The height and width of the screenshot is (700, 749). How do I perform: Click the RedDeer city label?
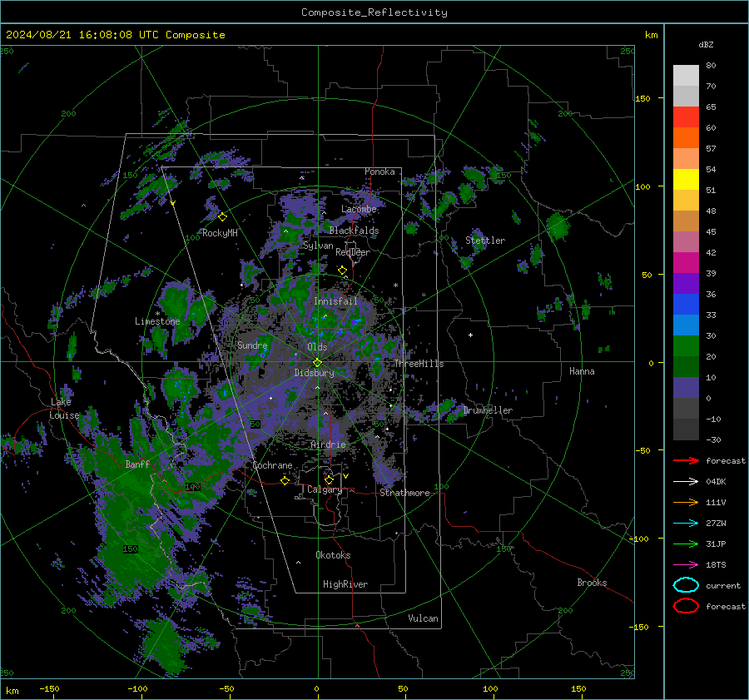coord(353,252)
